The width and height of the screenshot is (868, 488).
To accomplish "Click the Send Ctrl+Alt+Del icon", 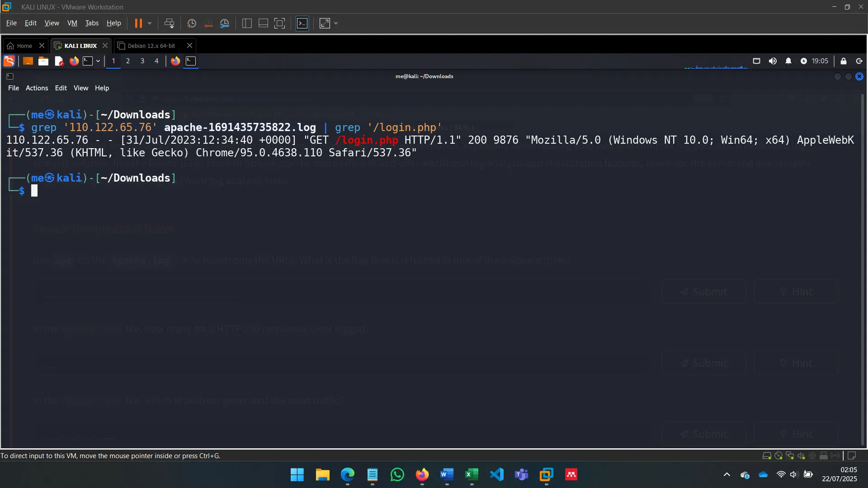I will pos(169,23).
